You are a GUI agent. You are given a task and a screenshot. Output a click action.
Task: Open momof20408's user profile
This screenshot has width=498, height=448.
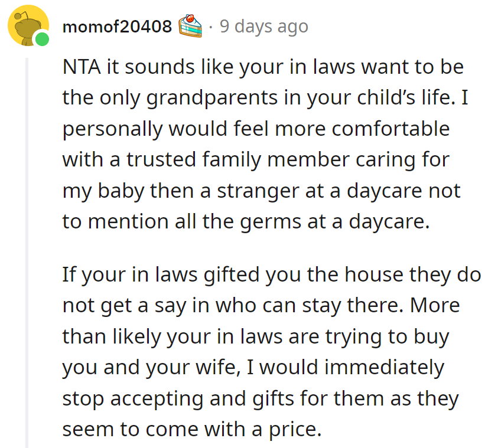(117, 25)
